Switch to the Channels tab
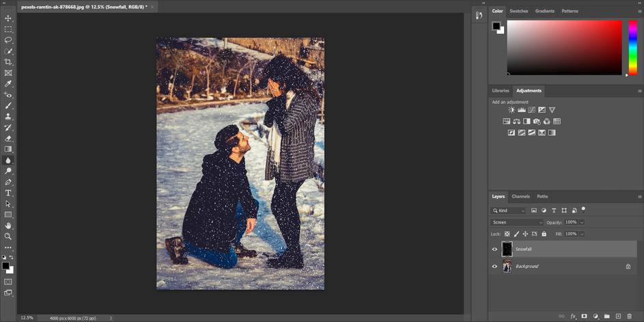This screenshot has height=322, width=644. [521, 197]
